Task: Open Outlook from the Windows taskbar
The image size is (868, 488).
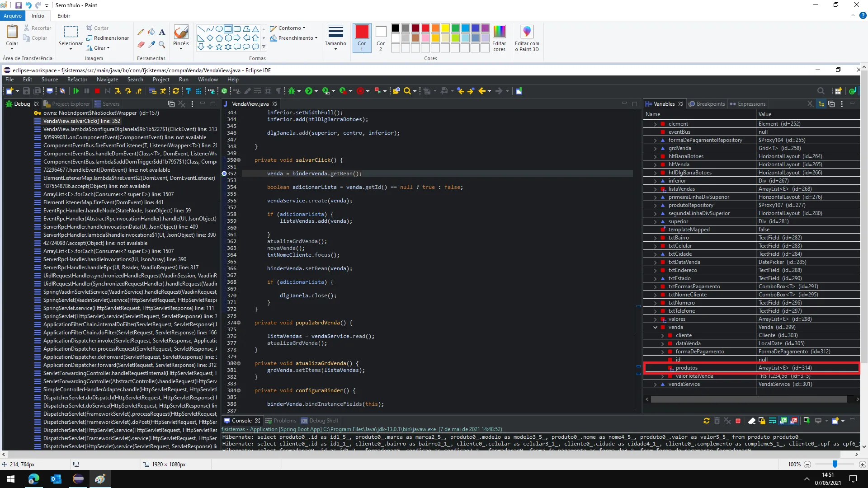Action: (x=56, y=479)
